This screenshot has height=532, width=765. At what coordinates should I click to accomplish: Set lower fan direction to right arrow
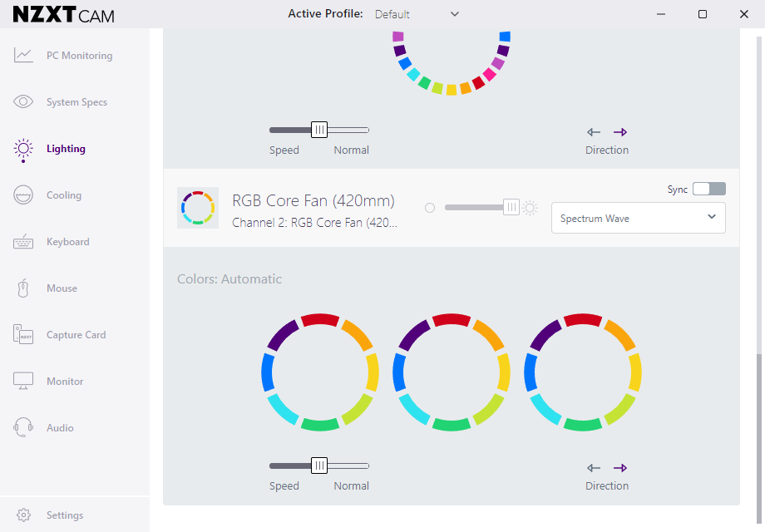coord(620,468)
